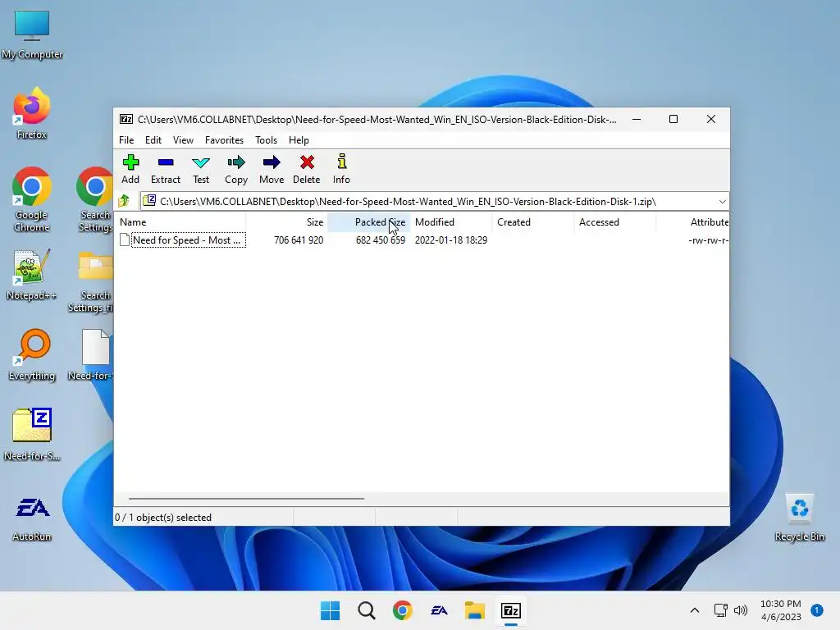Image resolution: width=840 pixels, height=630 pixels.
Task: Select the My Computer desktop icon
Action: 32,34
